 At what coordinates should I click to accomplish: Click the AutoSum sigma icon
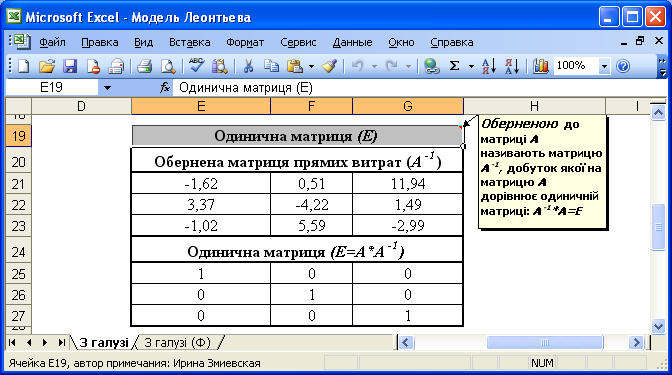(455, 66)
